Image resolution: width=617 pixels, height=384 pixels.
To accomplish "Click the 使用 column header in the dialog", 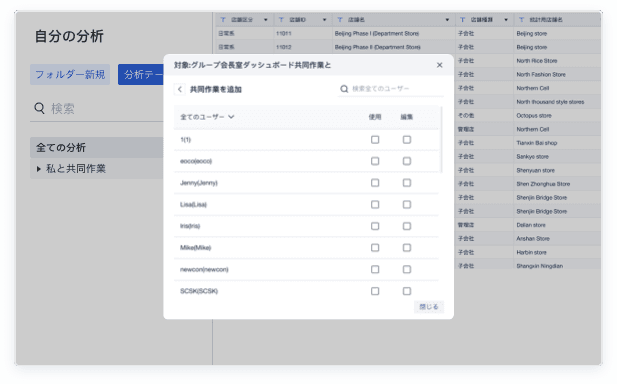I will 375,117.
